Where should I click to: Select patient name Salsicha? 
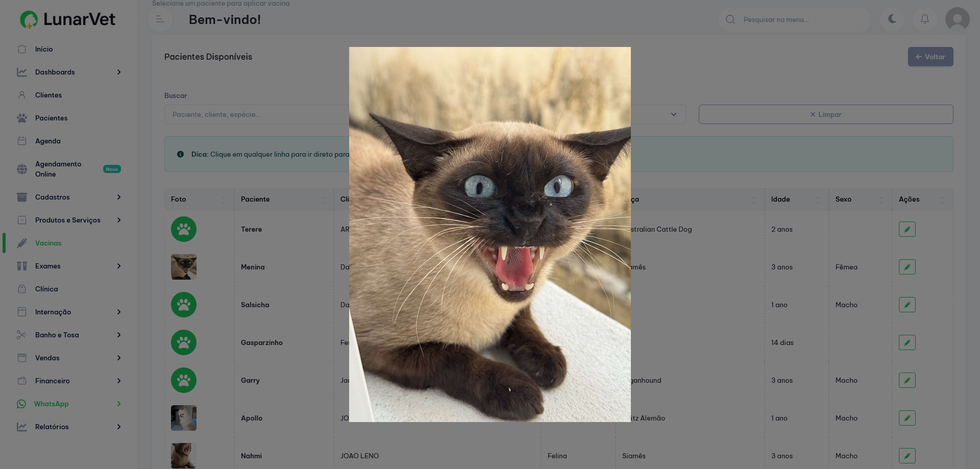click(x=255, y=305)
